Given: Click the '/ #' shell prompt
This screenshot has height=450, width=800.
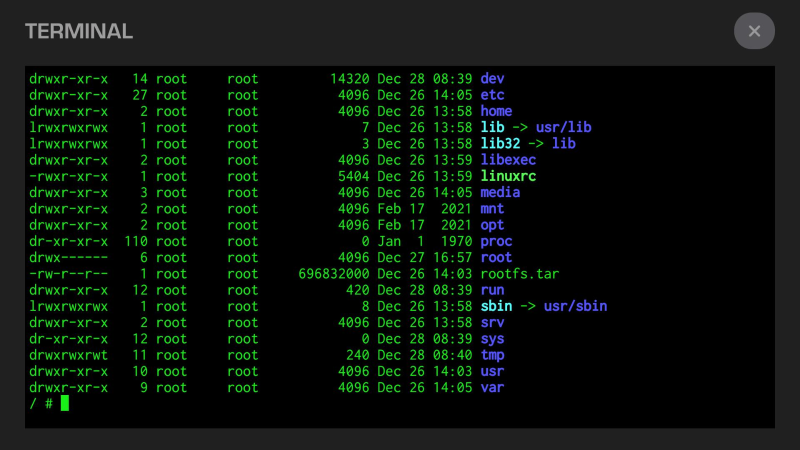Looking at the screenshot, I should click(x=41, y=404).
